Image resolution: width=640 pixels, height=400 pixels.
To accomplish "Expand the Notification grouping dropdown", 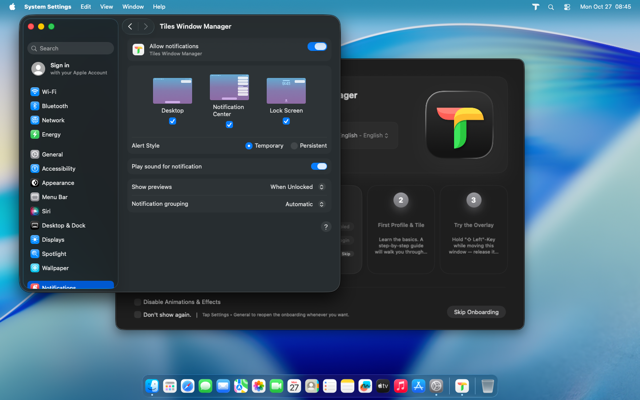I will [305, 204].
